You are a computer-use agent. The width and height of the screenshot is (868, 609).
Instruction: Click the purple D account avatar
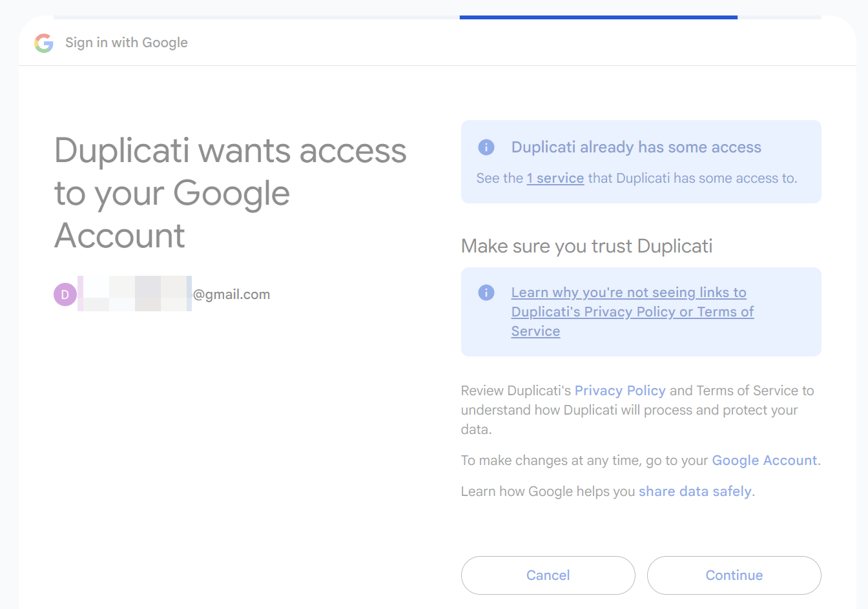click(x=65, y=294)
